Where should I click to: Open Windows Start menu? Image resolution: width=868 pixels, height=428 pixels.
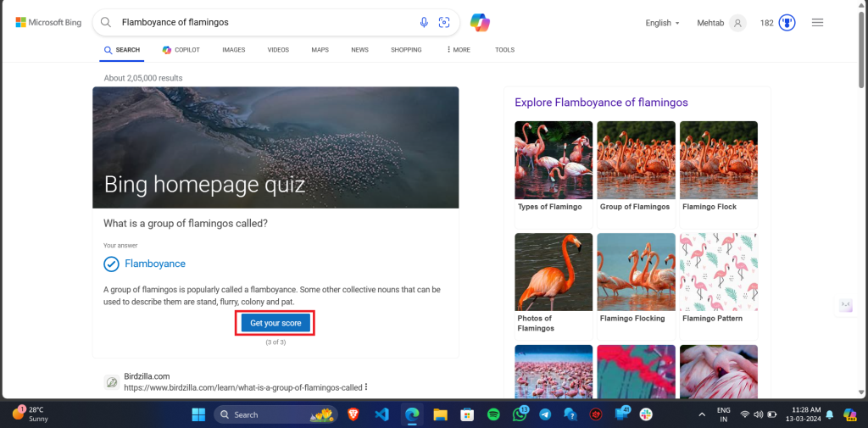click(198, 414)
